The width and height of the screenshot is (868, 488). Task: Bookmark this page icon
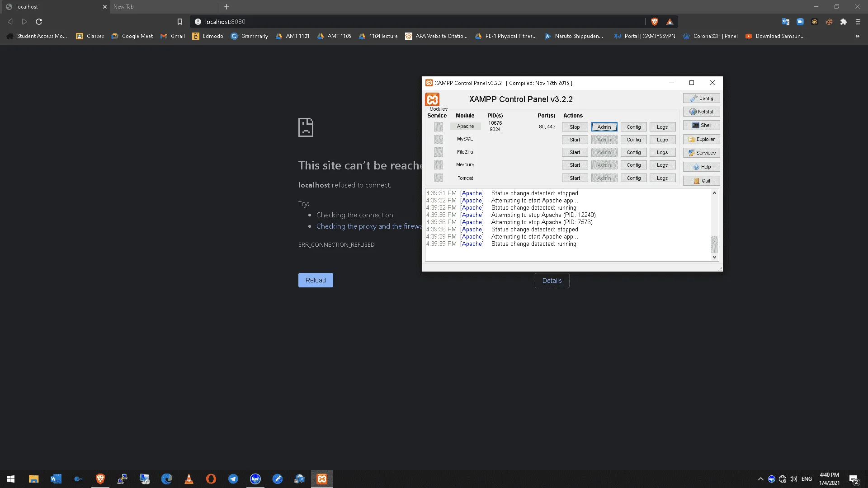[x=180, y=22]
